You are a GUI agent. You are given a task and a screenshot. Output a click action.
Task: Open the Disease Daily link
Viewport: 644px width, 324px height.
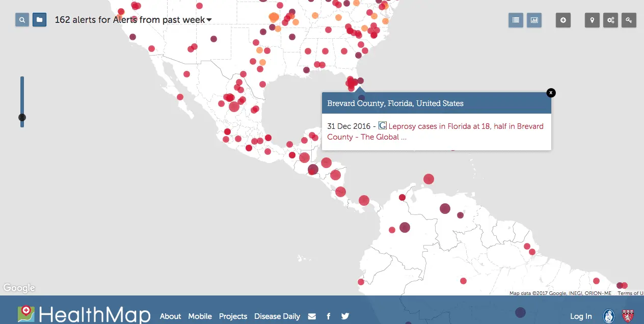(x=277, y=316)
